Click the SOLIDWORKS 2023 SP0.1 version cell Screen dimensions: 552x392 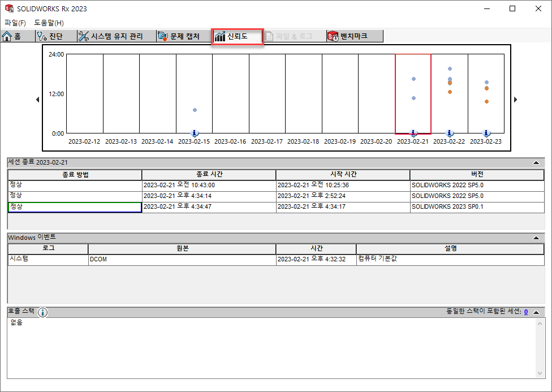click(477, 207)
